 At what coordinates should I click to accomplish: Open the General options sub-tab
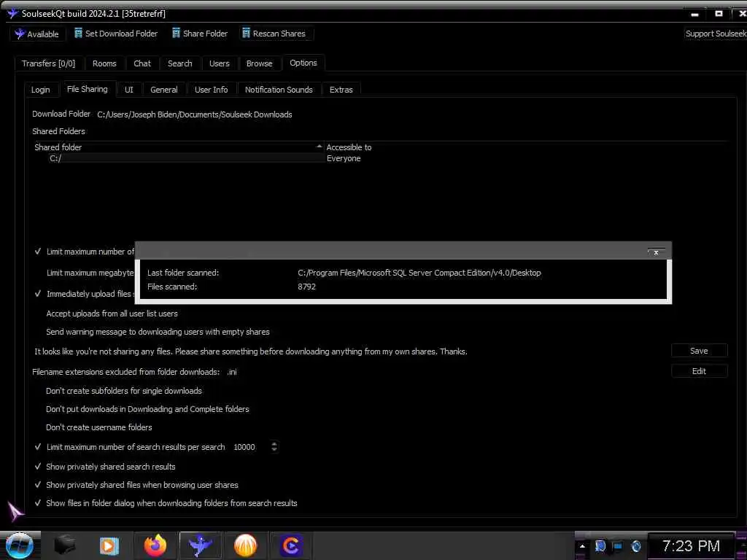[x=164, y=90]
